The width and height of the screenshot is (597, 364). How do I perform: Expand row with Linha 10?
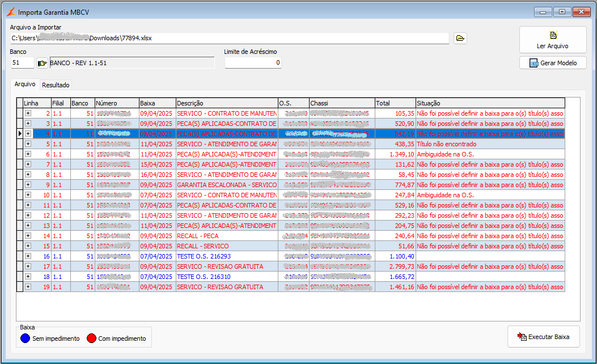pyautogui.click(x=28, y=195)
